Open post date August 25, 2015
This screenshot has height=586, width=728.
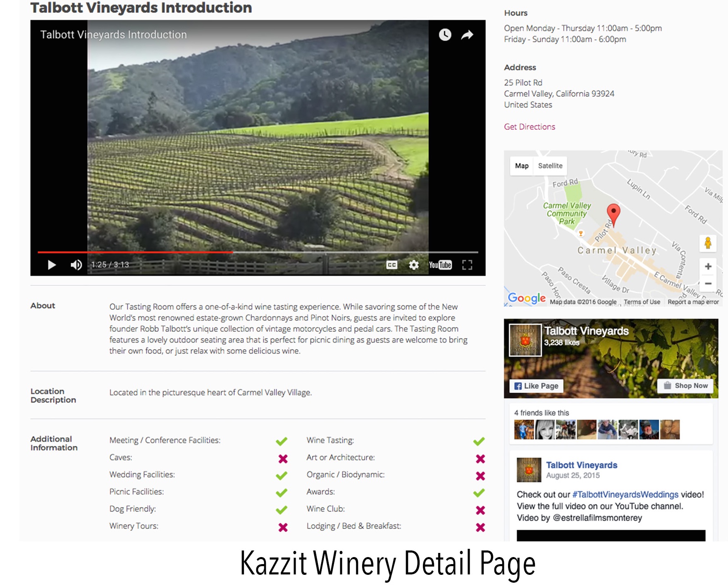tap(573, 476)
